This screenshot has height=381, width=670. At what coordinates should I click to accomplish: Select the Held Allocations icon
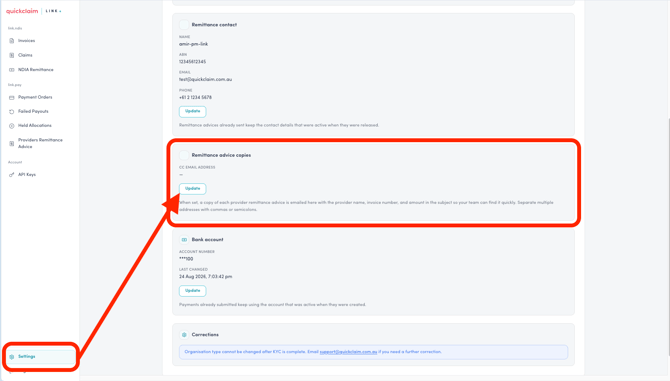(x=12, y=126)
